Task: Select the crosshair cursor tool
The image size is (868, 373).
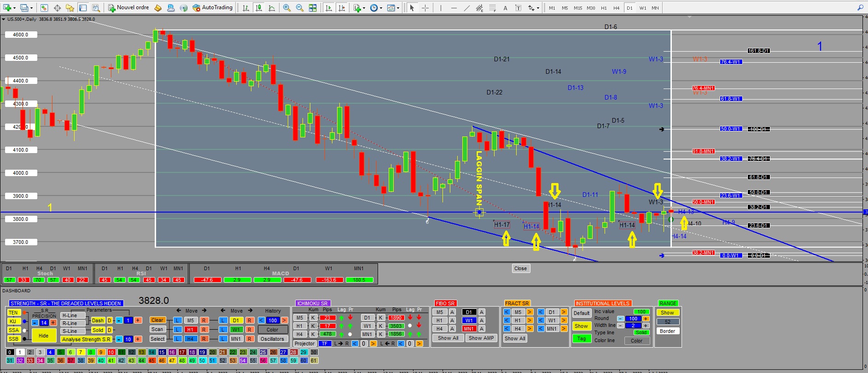Action: coord(425,8)
